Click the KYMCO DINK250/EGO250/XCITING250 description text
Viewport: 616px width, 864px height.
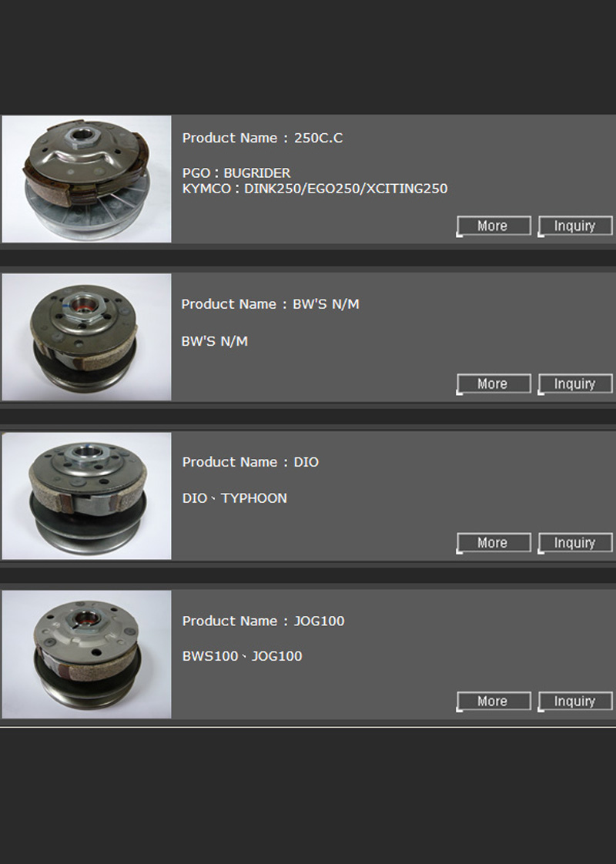coord(315,189)
